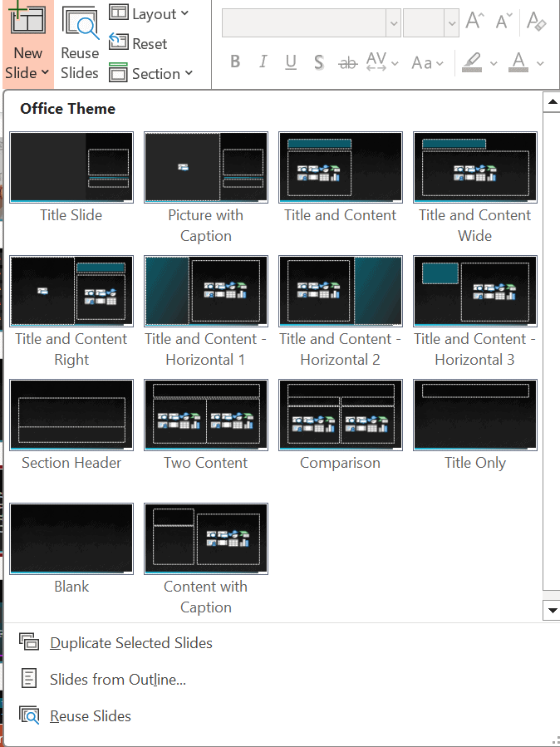Click the Increase Font Size icon

[474, 22]
